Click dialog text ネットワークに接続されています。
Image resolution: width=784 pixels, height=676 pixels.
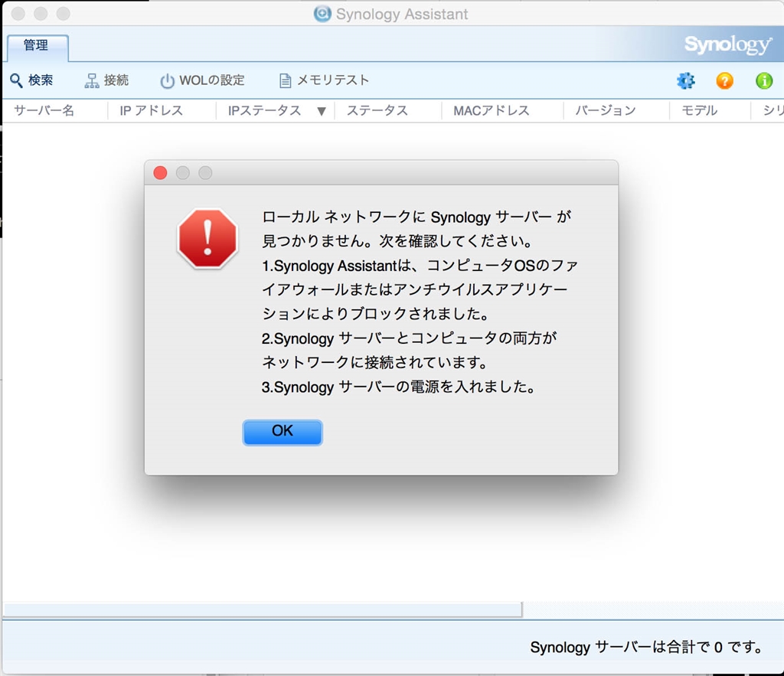(375, 363)
